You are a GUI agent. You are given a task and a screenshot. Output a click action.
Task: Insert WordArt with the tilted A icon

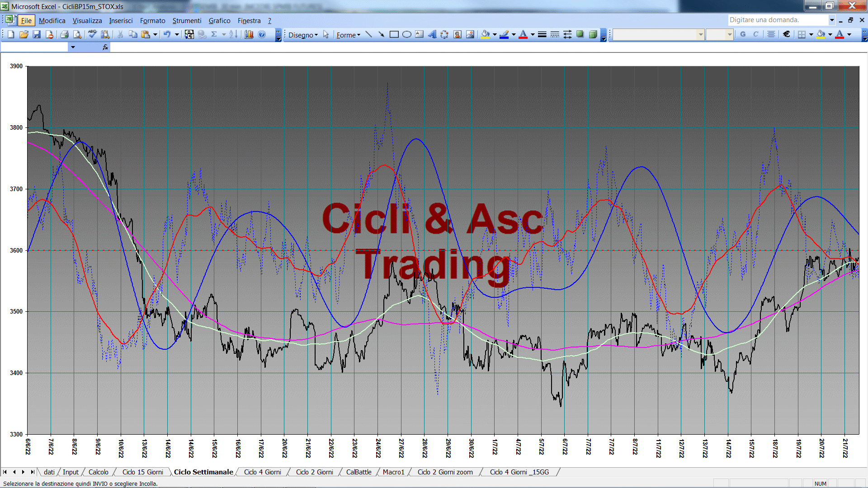coord(432,34)
